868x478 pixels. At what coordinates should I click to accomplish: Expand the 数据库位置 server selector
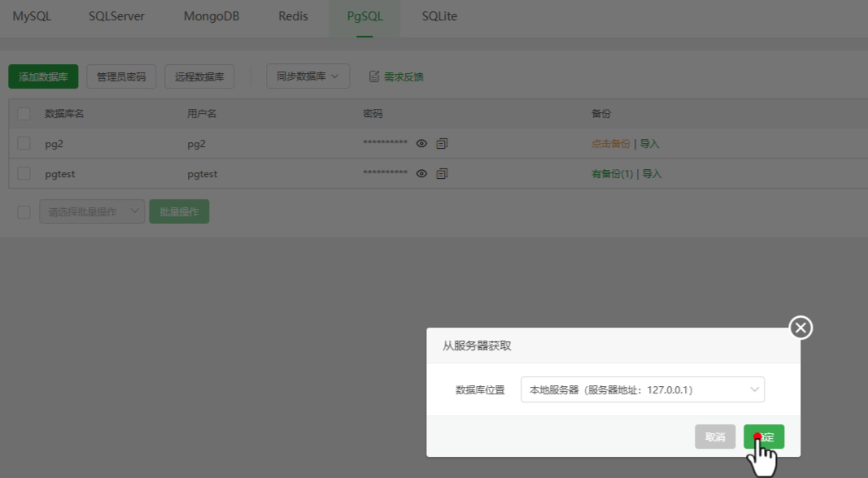[x=643, y=389]
